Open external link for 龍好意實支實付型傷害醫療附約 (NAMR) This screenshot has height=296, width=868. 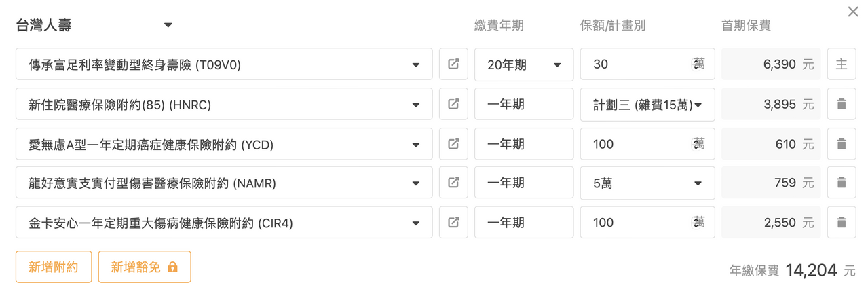click(453, 183)
